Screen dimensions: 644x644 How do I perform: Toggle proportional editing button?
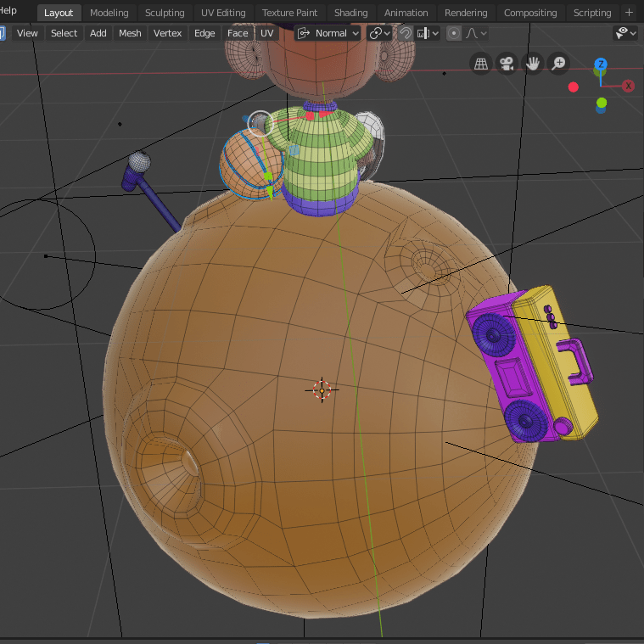[454, 33]
